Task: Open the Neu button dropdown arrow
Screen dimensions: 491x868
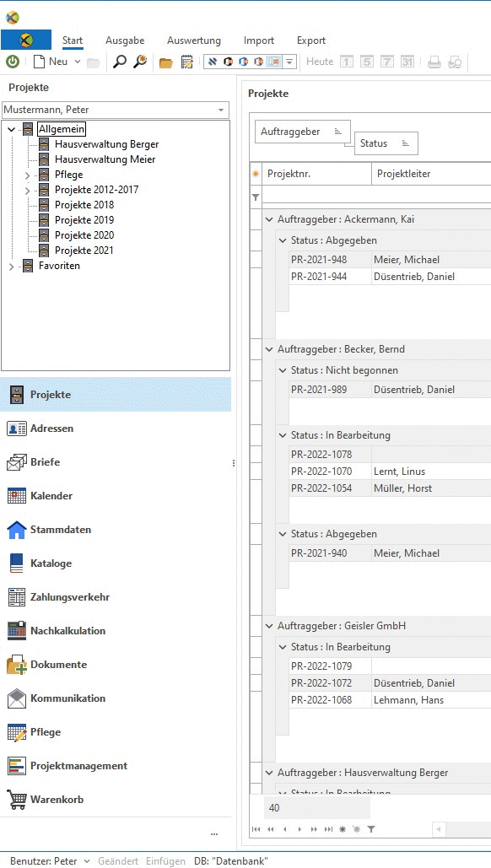Action: pyautogui.click(x=77, y=62)
